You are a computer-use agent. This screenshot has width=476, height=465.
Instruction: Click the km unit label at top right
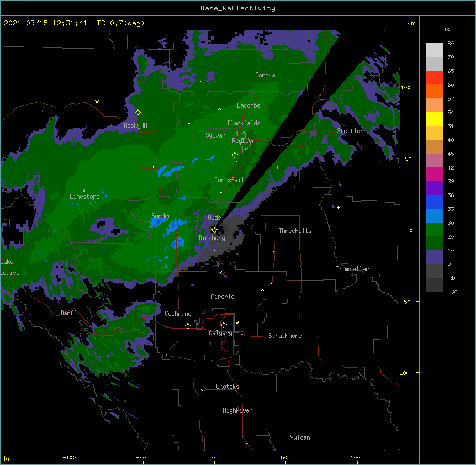point(411,23)
